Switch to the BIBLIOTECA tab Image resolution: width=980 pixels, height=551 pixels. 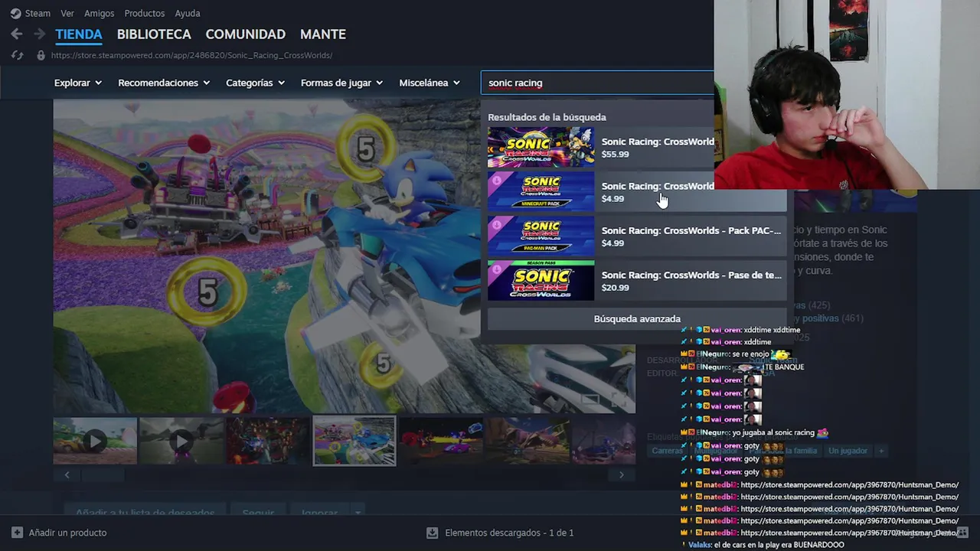pyautogui.click(x=154, y=34)
